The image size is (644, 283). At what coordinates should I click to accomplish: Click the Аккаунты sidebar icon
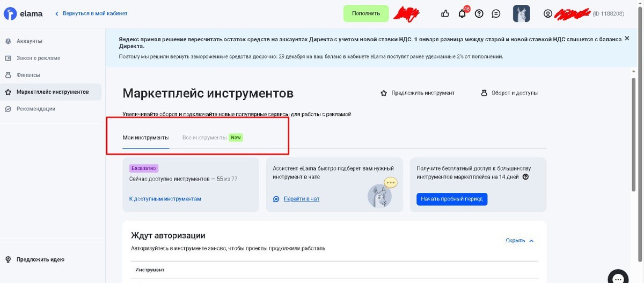click(8, 41)
